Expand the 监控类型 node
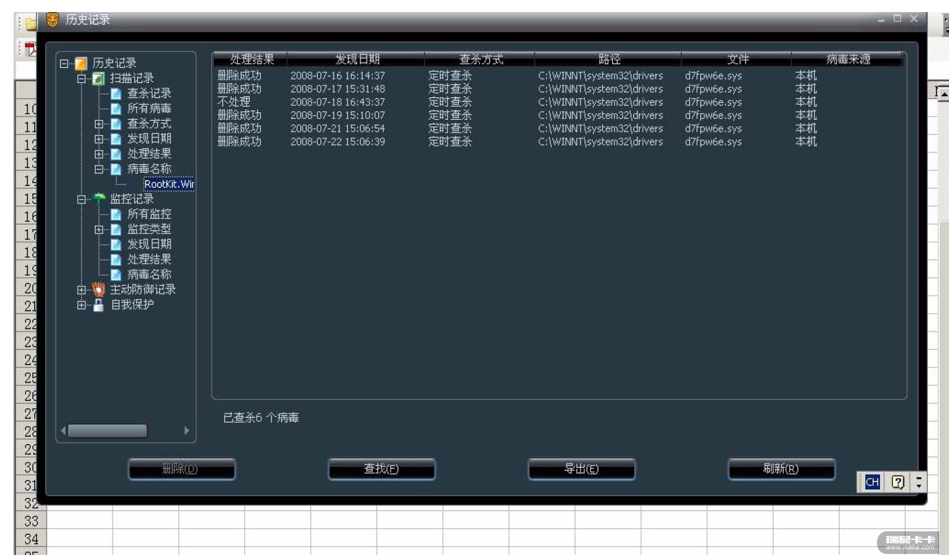The height and width of the screenshot is (560, 949). click(x=99, y=230)
